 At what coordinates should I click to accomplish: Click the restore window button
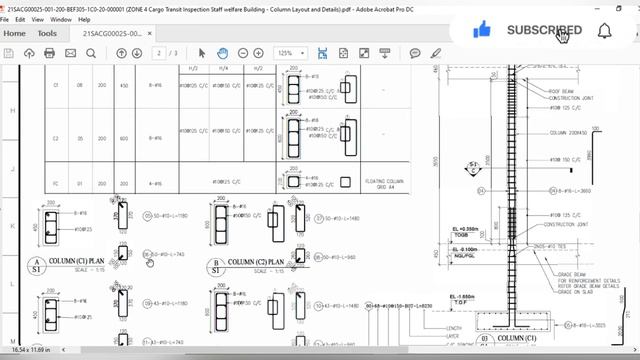619,9
